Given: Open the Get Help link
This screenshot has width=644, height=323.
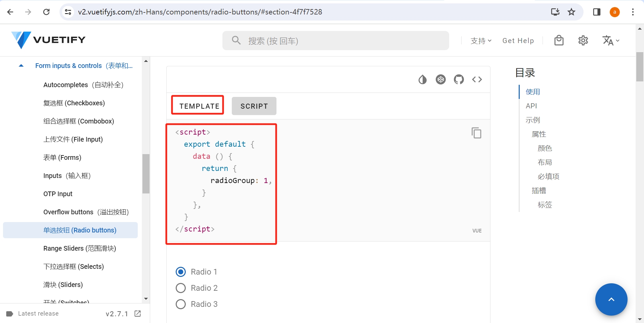Looking at the screenshot, I should tap(518, 40).
